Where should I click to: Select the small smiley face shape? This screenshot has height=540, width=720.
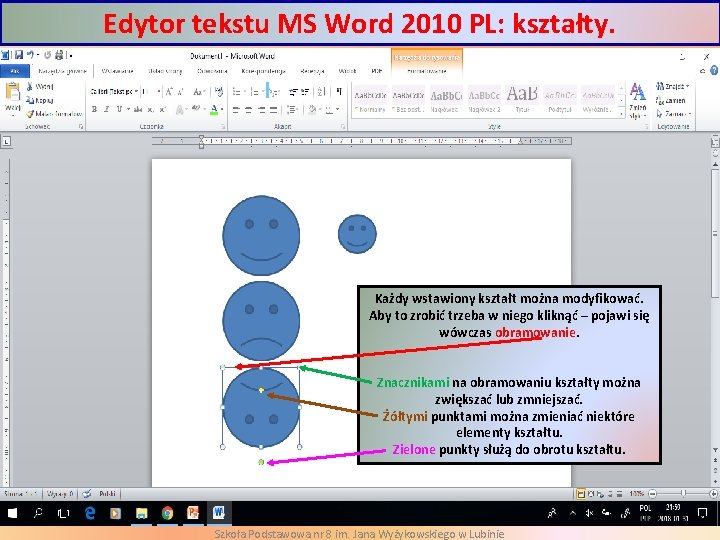click(x=357, y=234)
